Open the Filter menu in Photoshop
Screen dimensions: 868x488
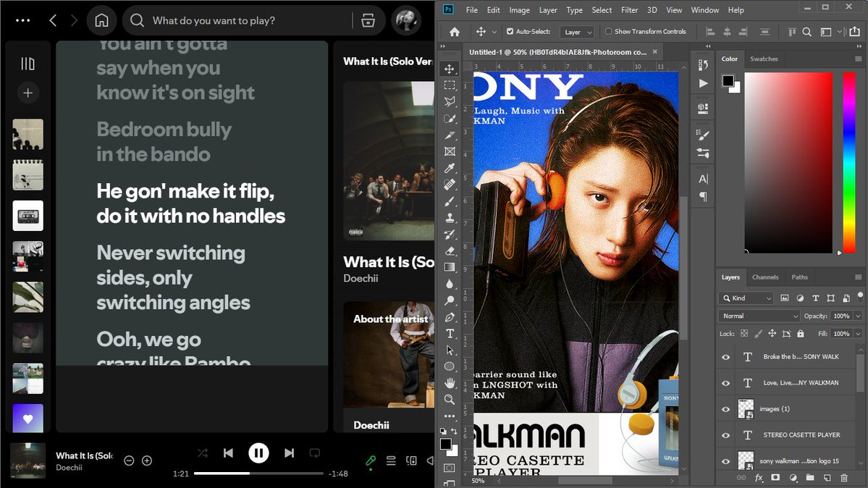[629, 10]
